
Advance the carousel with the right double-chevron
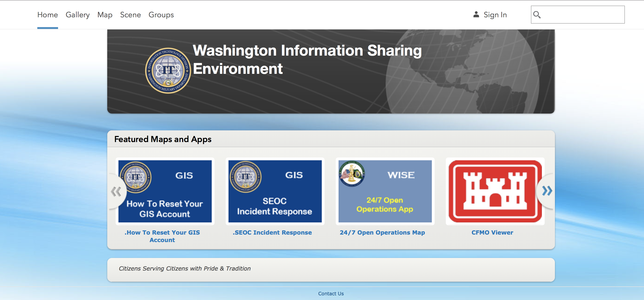pos(547,191)
